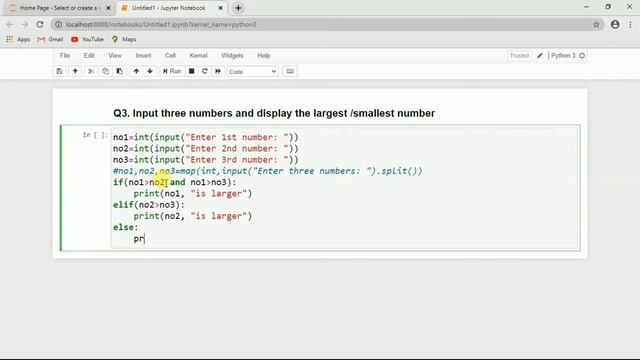Open the Help menu
This screenshot has height=360, width=640.
click(263, 56)
